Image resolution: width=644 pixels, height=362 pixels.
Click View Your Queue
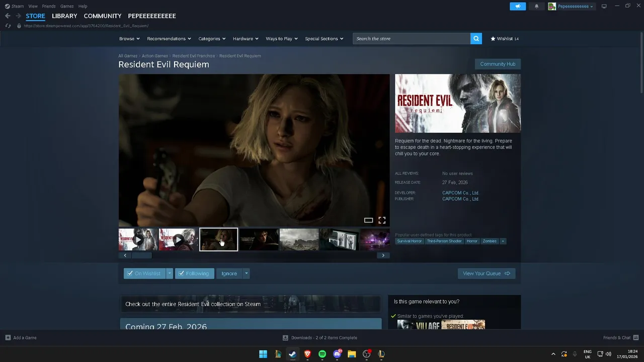coord(487,274)
